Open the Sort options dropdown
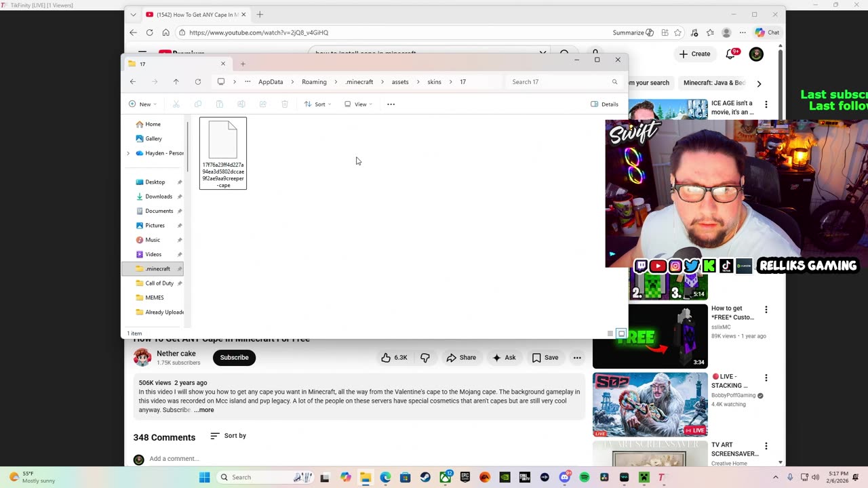Viewport: 868px width, 488px height. [x=318, y=104]
